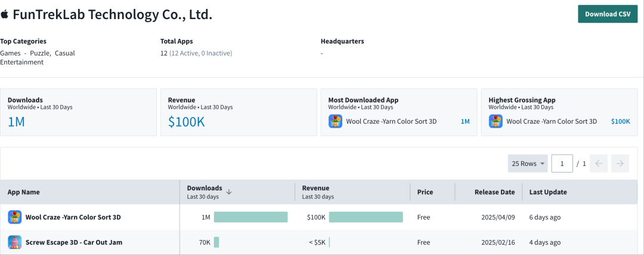Sort by the Revenue column header

[315, 188]
